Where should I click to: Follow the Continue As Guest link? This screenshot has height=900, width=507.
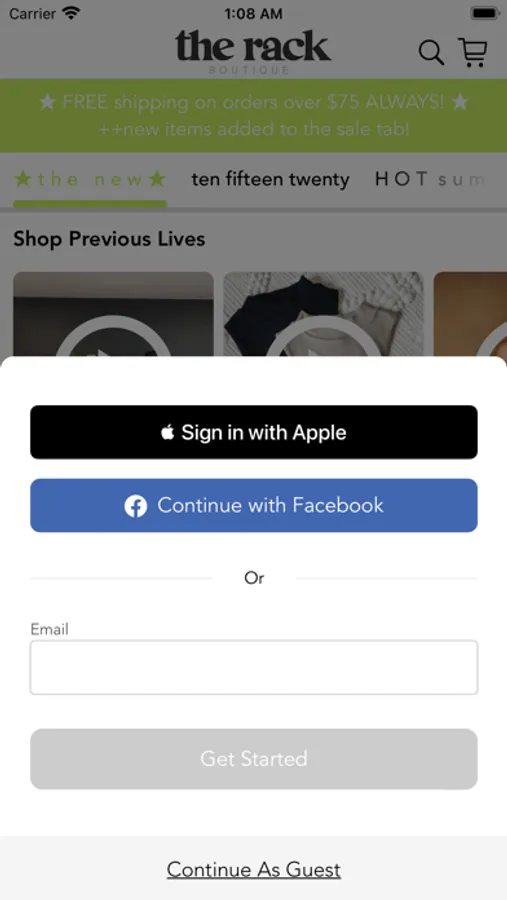pos(254,870)
